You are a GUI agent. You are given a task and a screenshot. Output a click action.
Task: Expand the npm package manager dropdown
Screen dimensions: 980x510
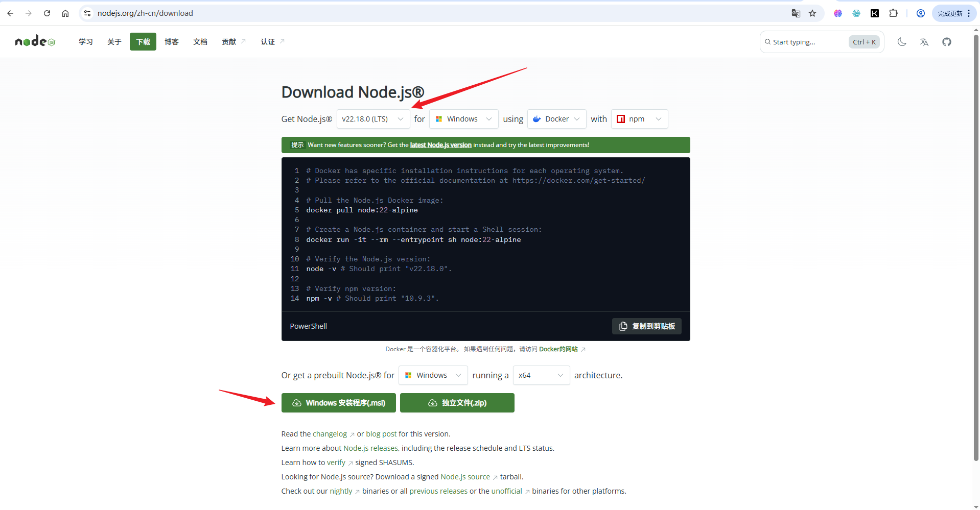pyautogui.click(x=639, y=119)
